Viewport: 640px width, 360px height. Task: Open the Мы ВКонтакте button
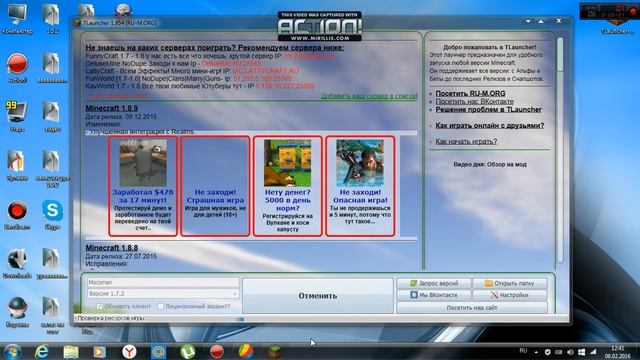point(434,295)
